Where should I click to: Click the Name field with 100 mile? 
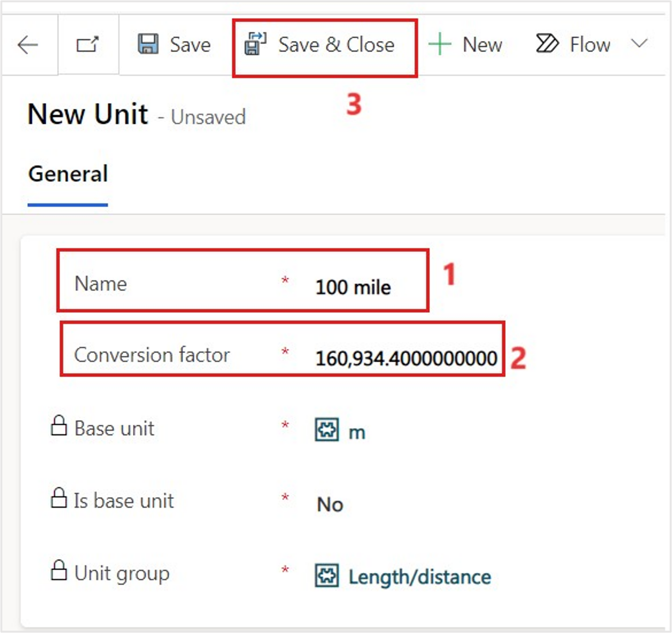(x=353, y=287)
